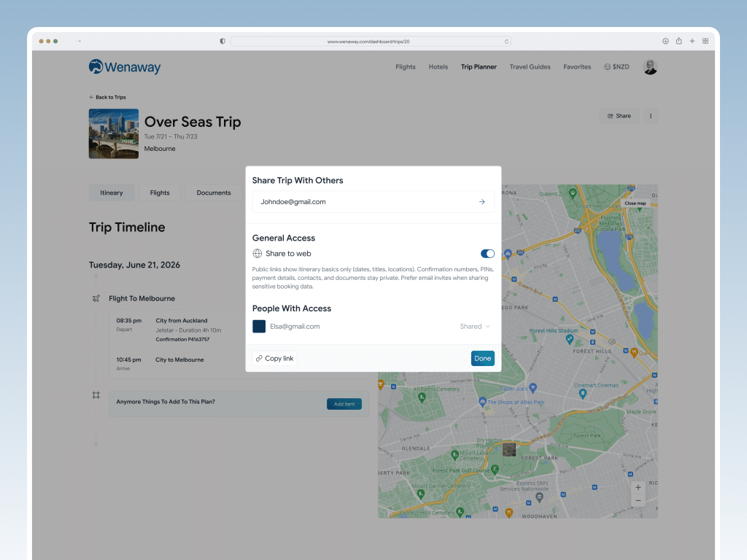
Task: Click Add Item button in timeline
Action: coord(344,404)
